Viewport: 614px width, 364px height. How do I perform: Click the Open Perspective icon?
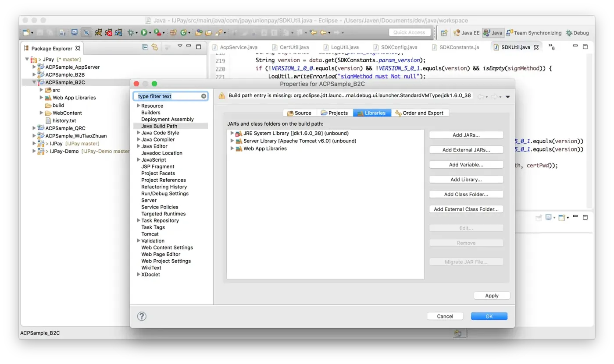tap(444, 33)
